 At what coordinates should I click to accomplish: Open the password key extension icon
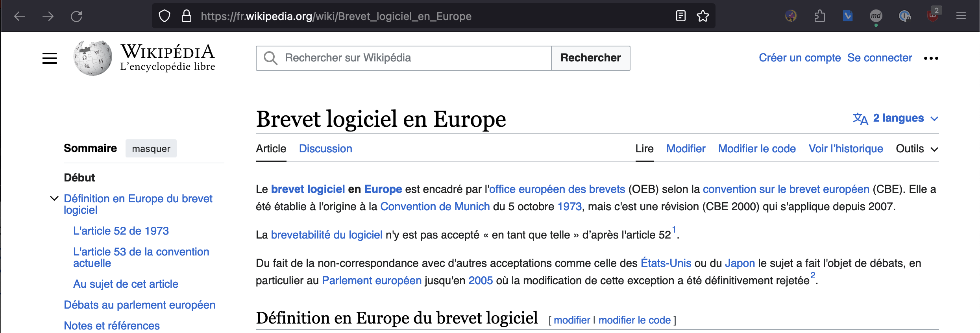coord(904,16)
